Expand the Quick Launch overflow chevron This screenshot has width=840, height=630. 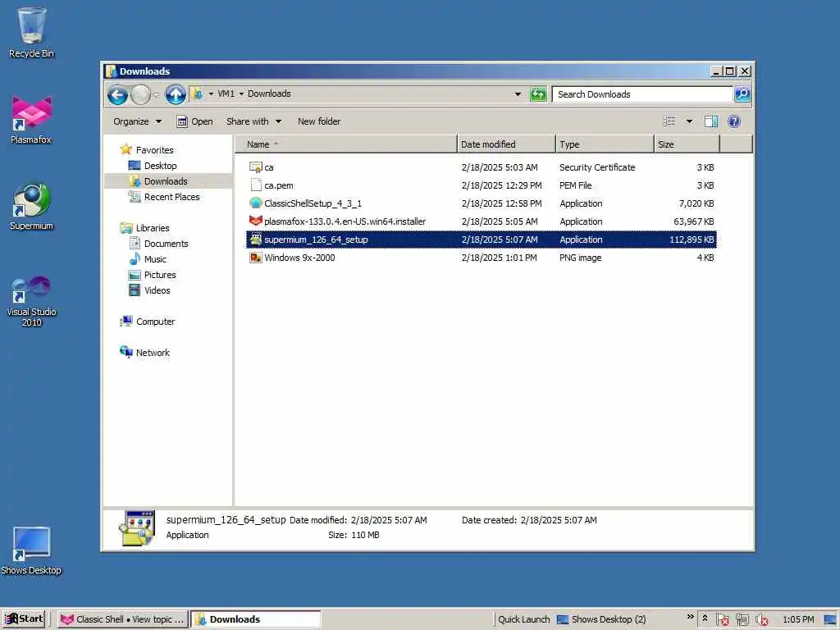pos(690,616)
